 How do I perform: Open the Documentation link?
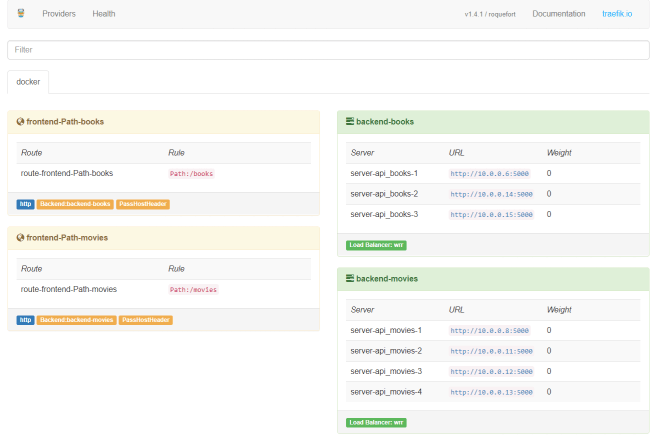point(559,14)
